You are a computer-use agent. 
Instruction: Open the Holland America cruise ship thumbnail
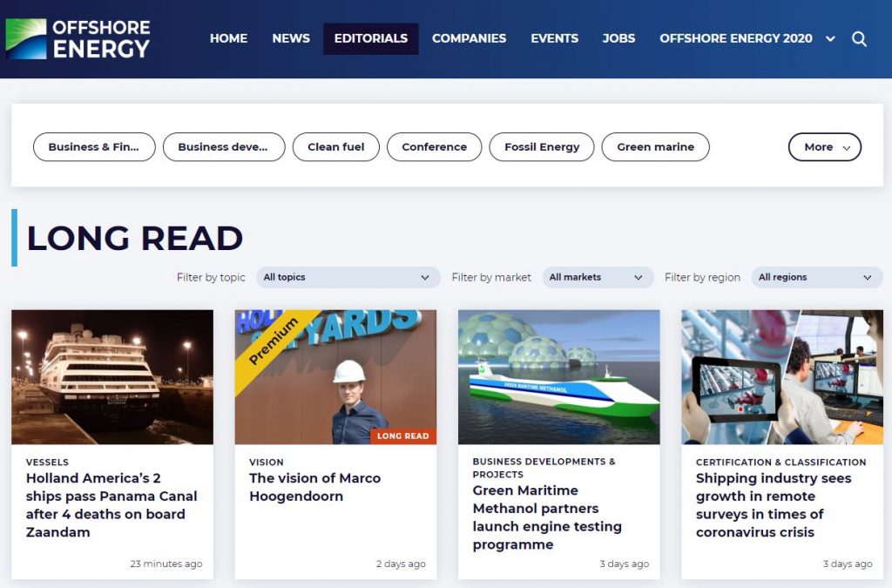112,377
